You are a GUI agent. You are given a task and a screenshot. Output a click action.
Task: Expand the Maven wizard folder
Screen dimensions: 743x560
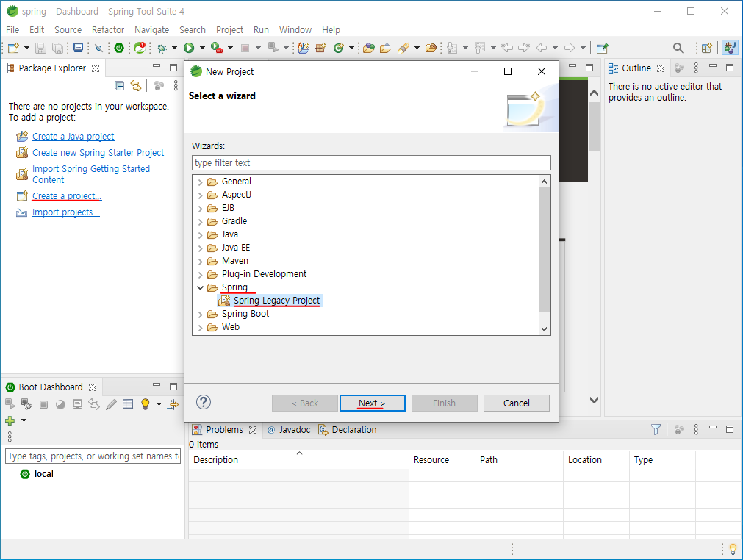coord(200,262)
